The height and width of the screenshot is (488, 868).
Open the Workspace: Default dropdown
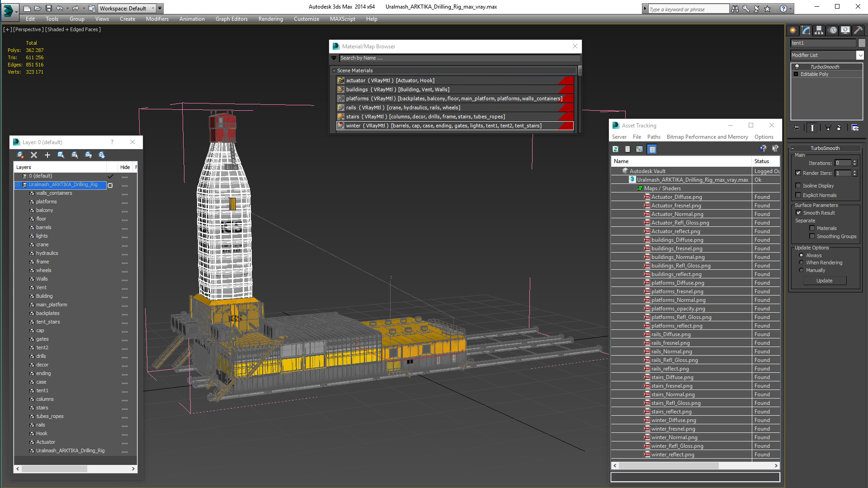(127, 9)
